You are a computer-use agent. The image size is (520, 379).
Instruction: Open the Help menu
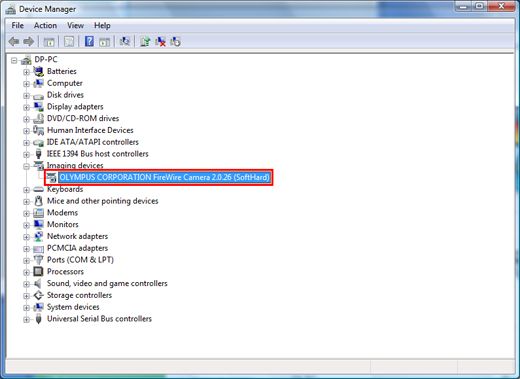[102, 26]
